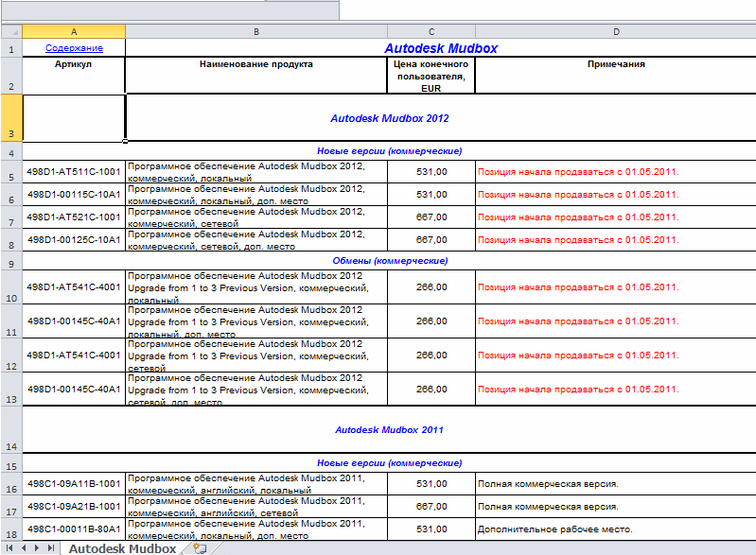Jump to last sheet navigation arrow

[51, 547]
